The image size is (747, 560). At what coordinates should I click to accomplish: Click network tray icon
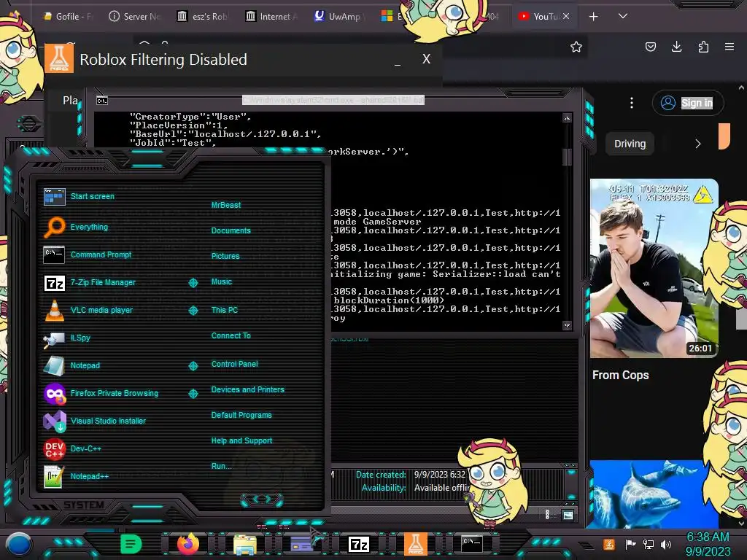(x=649, y=544)
